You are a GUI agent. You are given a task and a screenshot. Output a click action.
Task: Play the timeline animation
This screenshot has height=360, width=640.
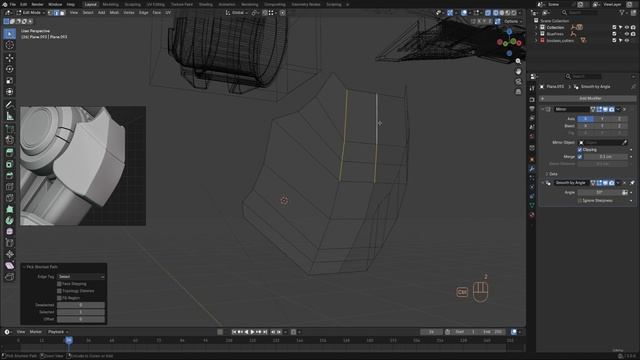[x=252, y=332]
